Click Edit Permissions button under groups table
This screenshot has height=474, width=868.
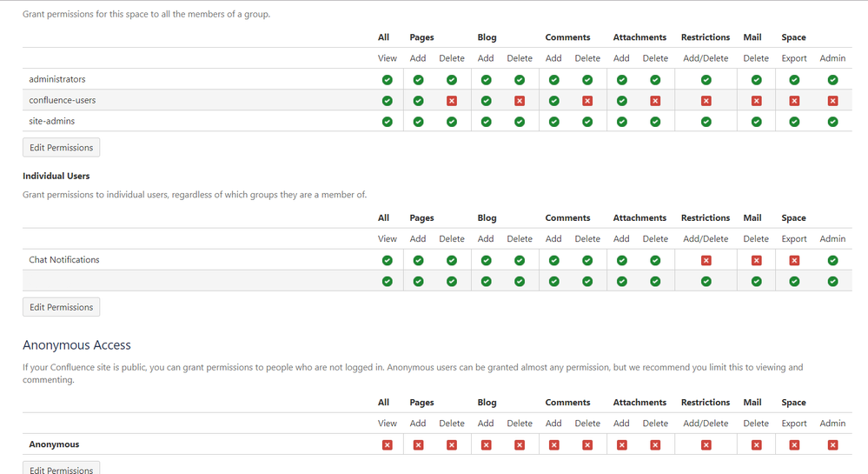coord(62,148)
